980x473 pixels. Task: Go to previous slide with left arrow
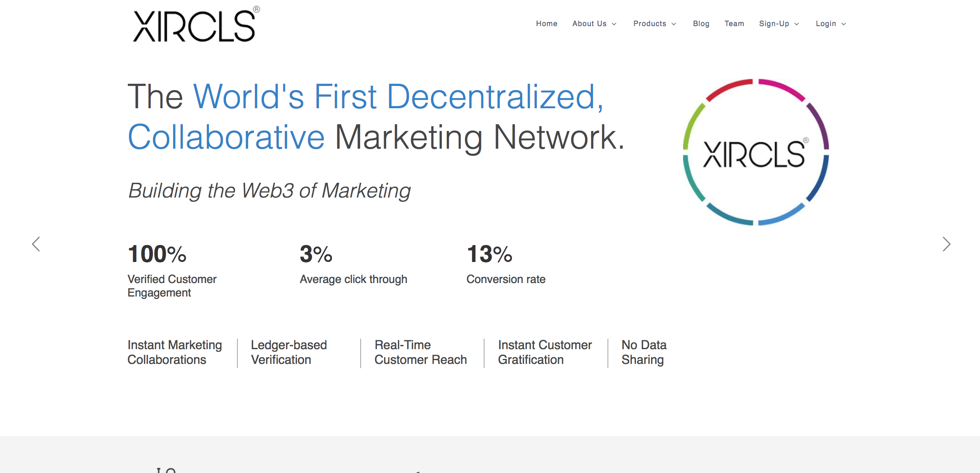point(36,244)
